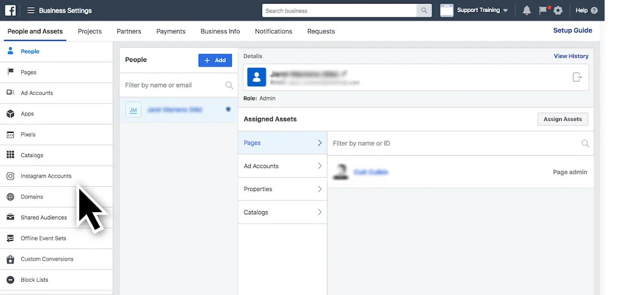Switch to the Projects tab
The width and height of the screenshot is (644, 295).
pyautogui.click(x=90, y=31)
